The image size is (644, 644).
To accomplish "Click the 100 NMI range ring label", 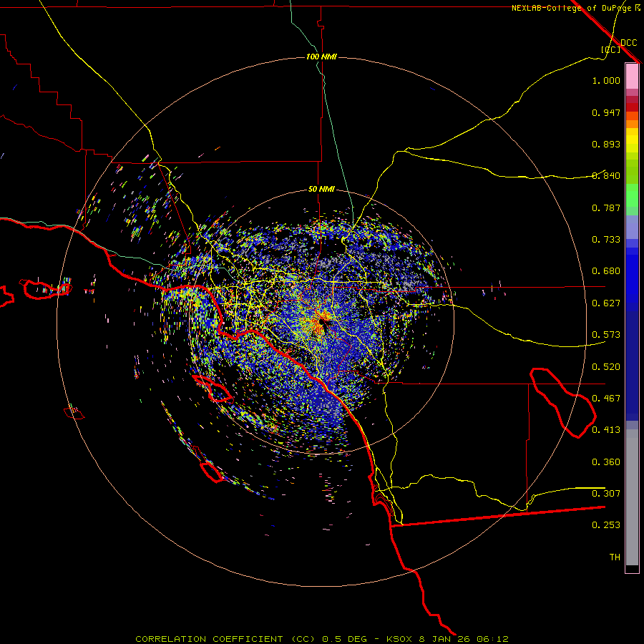I will click(321, 57).
